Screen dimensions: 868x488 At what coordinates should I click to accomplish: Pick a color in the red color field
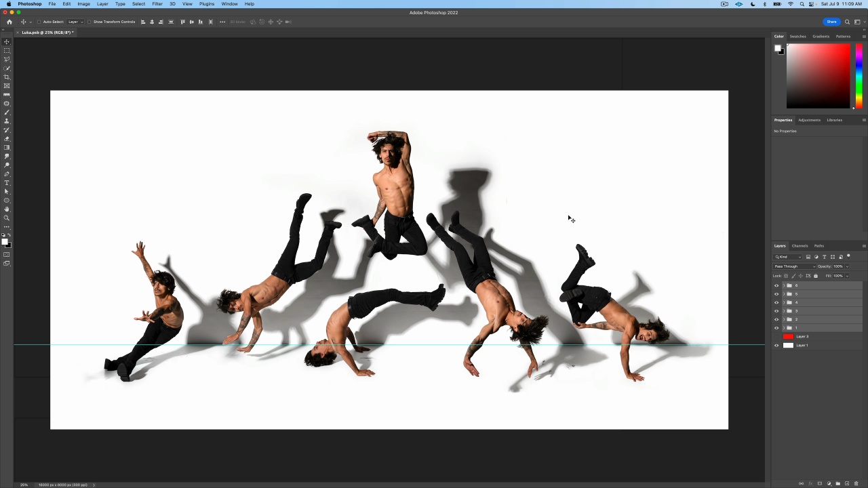(818, 76)
